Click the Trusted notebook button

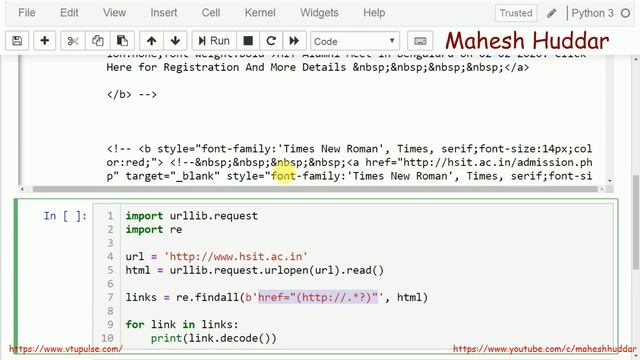[x=516, y=13]
